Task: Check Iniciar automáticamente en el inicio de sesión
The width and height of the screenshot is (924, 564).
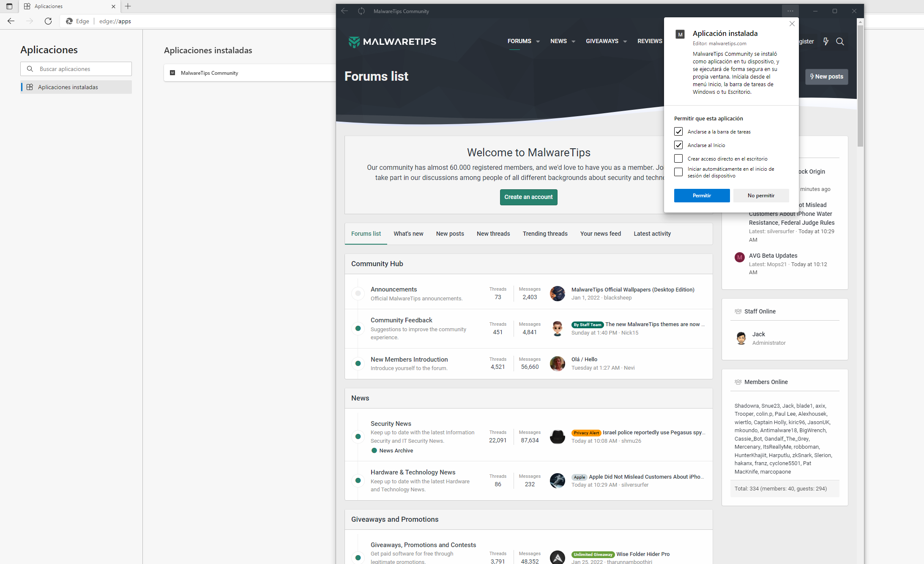Action: point(678,172)
